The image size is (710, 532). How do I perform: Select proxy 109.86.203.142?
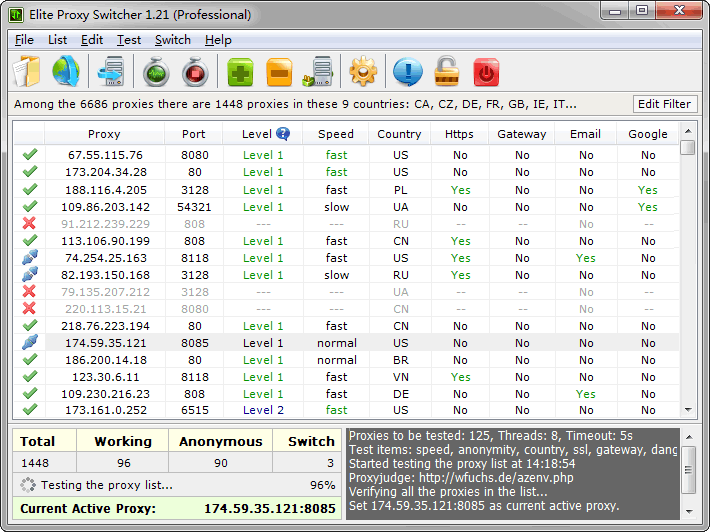click(x=106, y=207)
